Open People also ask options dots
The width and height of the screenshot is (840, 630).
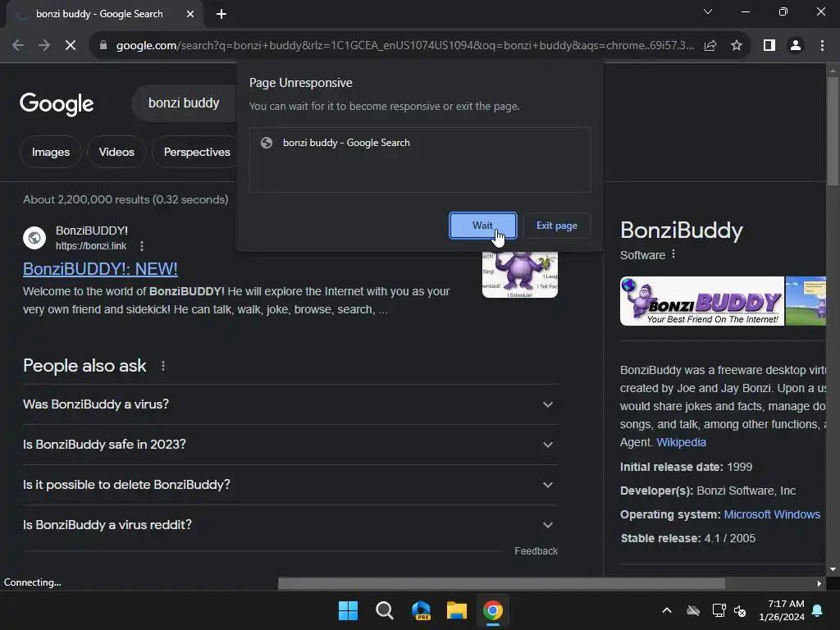coord(163,366)
